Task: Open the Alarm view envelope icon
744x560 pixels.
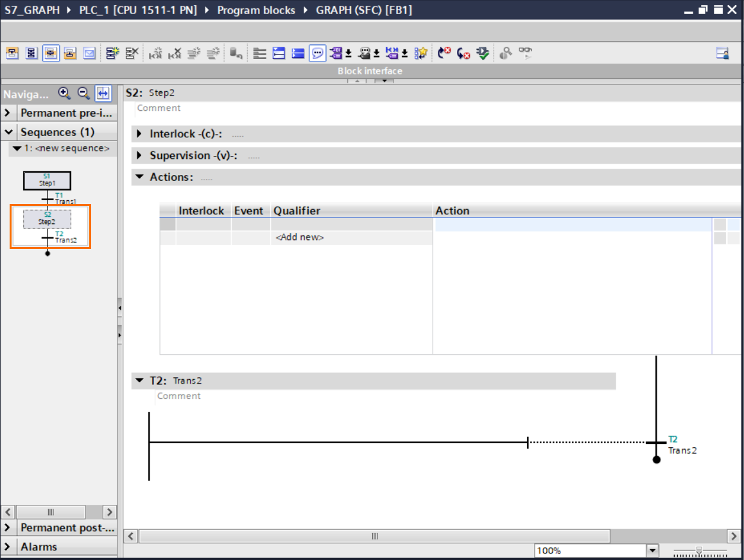Action: click(89, 53)
